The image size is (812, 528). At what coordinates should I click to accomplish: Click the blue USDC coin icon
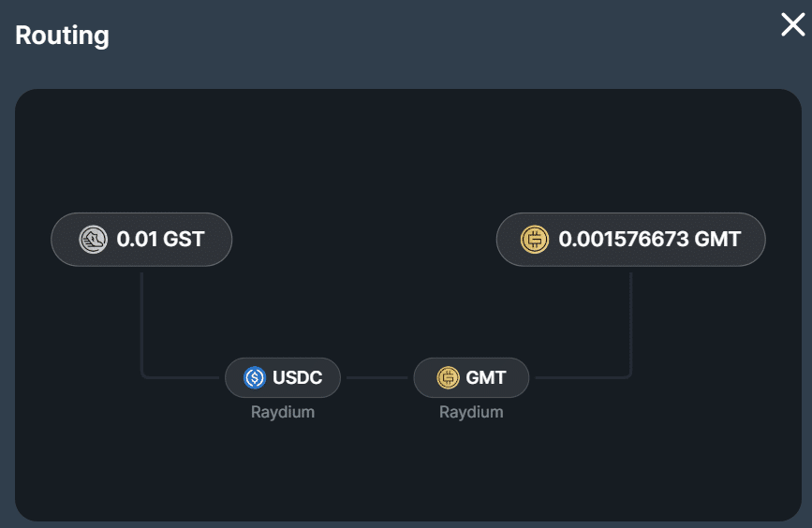[255, 378]
